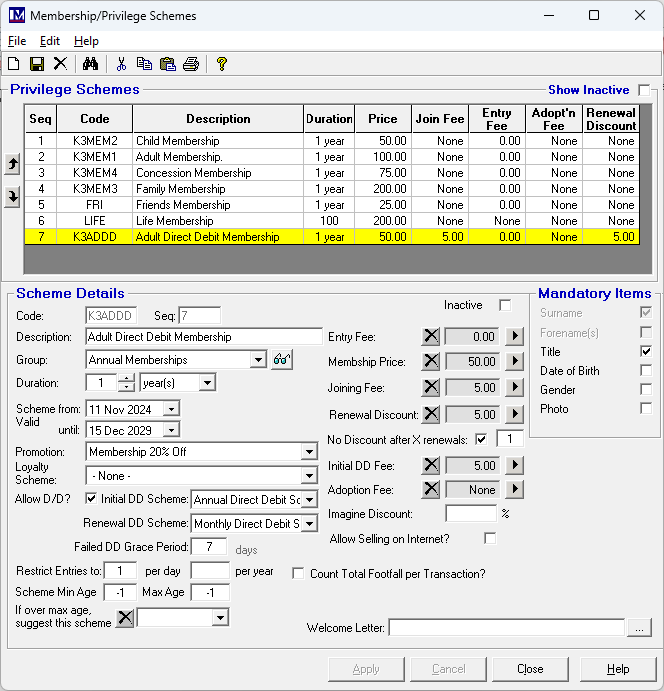Clear the Entry Fee with X button

pyautogui.click(x=430, y=337)
